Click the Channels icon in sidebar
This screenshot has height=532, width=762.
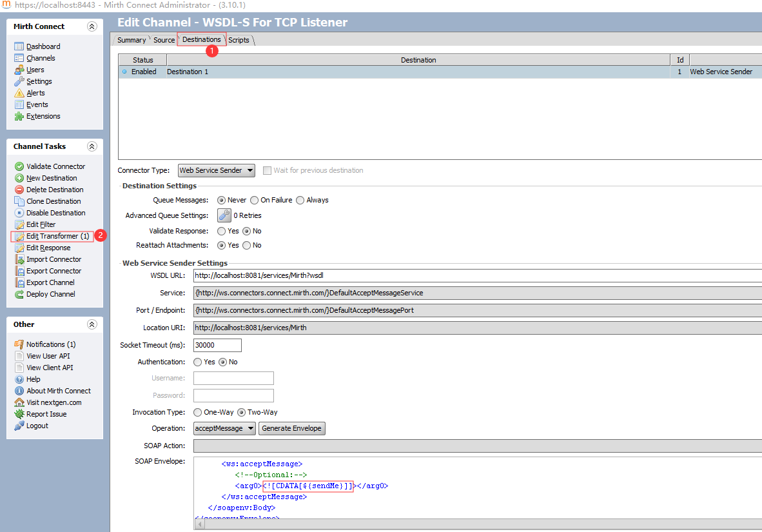[x=19, y=58]
